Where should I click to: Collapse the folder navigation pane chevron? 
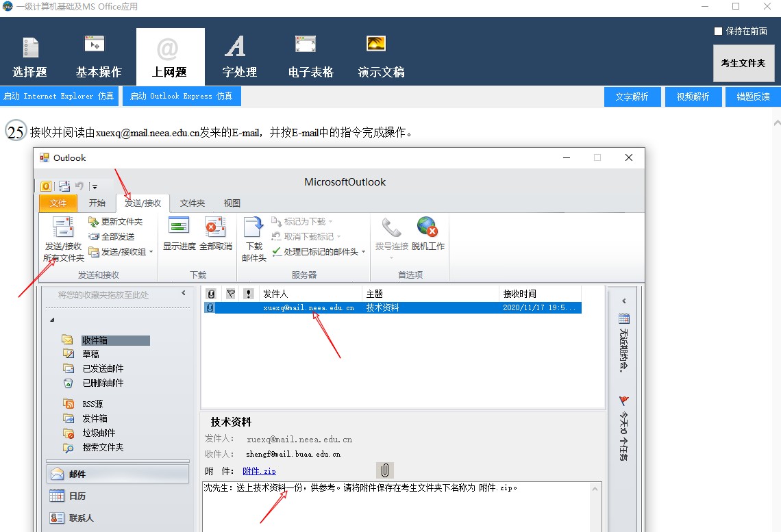(x=184, y=293)
